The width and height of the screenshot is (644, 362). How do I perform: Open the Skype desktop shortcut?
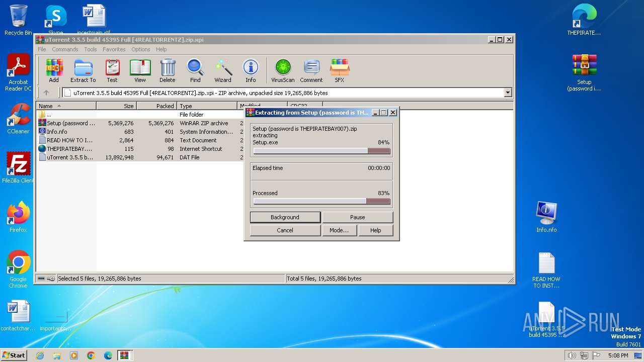click(56, 20)
